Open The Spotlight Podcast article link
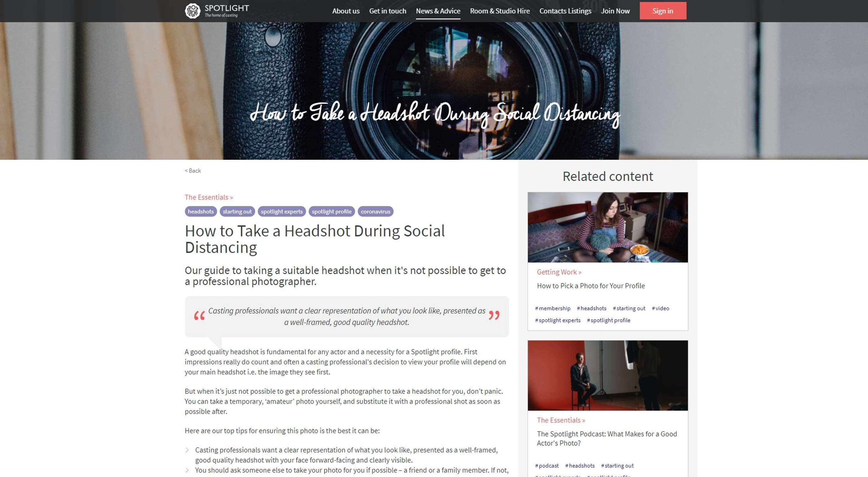The height and width of the screenshot is (477, 868). point(607,439)
